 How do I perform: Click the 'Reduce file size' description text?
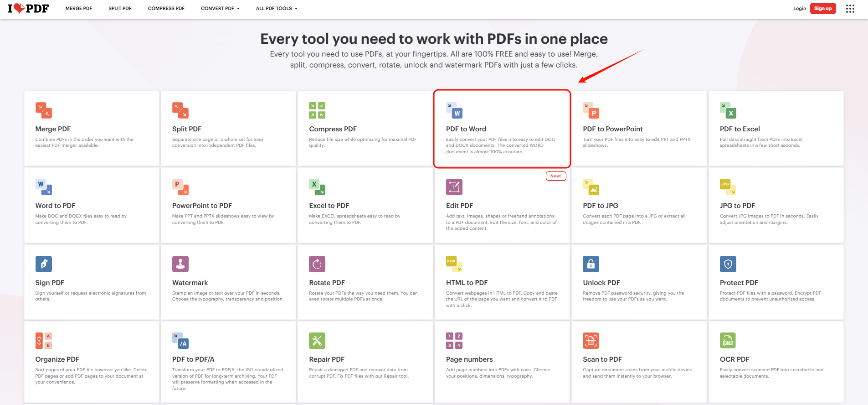click(363, 142)
